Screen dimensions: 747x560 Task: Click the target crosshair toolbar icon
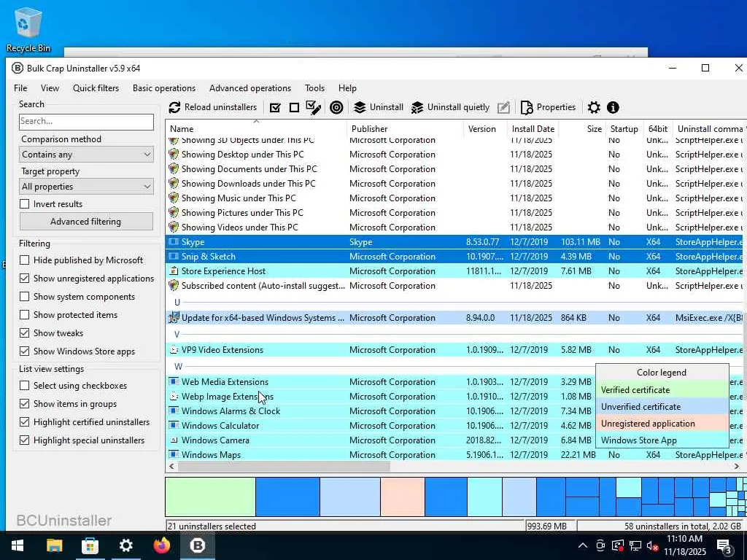336,108
